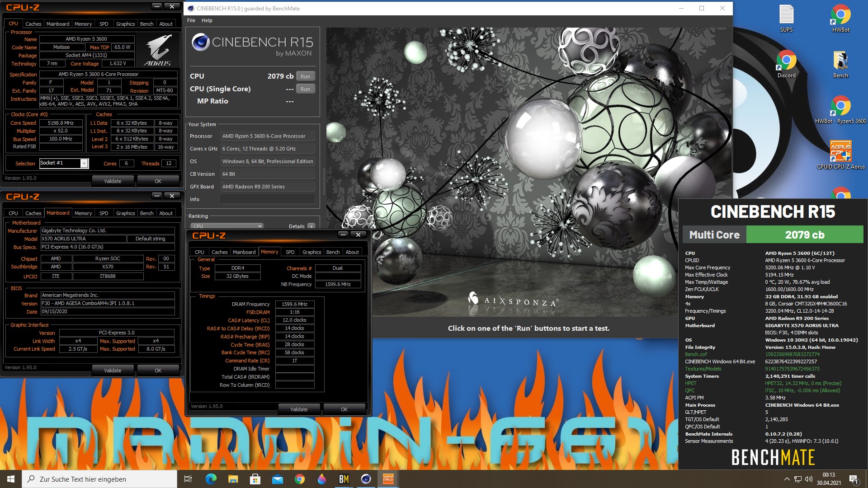Switch to Memory tab in top CPU-Z window
Viewport: 868px width, 488px height.
83,24
